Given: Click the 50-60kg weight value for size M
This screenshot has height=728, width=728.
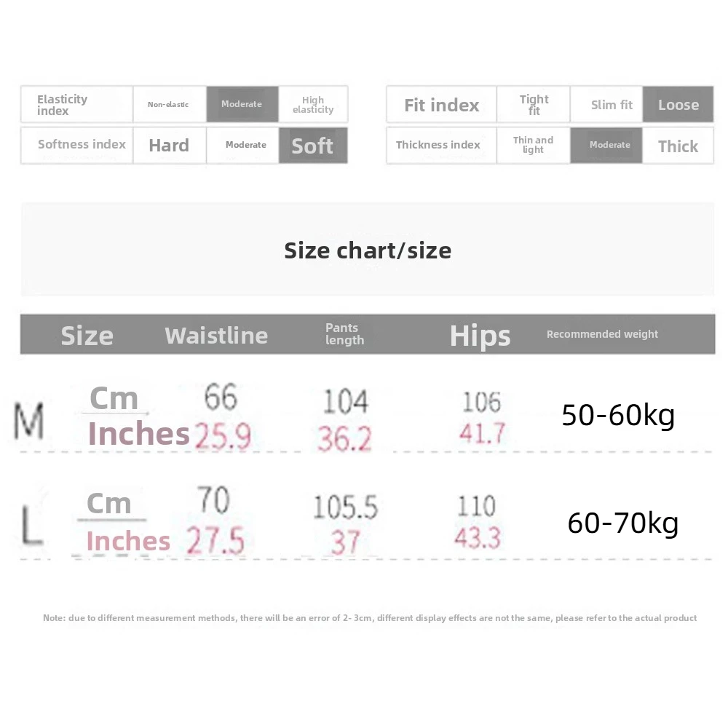Looking at the screenshot, I should (618, 415).
